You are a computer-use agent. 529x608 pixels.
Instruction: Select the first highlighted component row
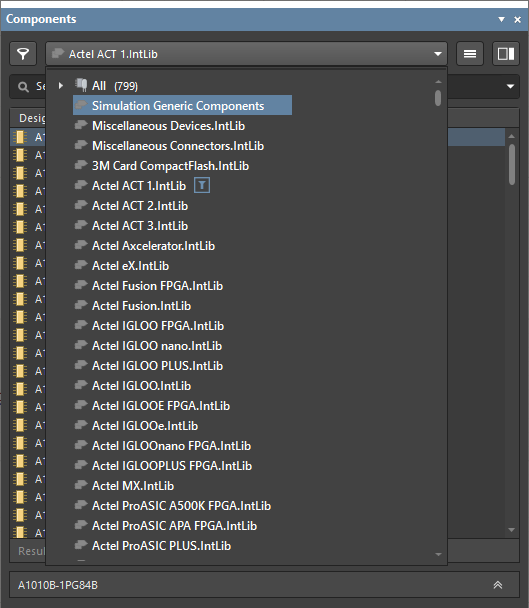click(257, 137)
